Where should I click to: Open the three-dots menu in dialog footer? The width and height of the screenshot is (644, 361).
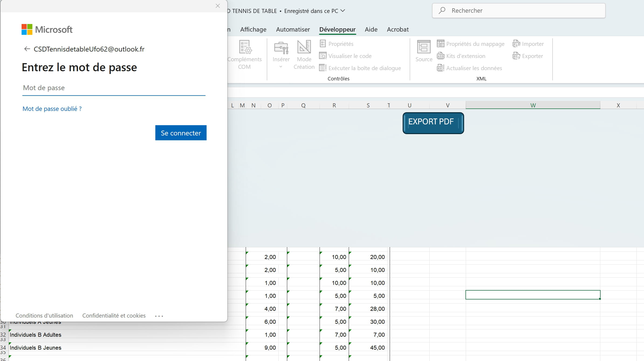159,316
